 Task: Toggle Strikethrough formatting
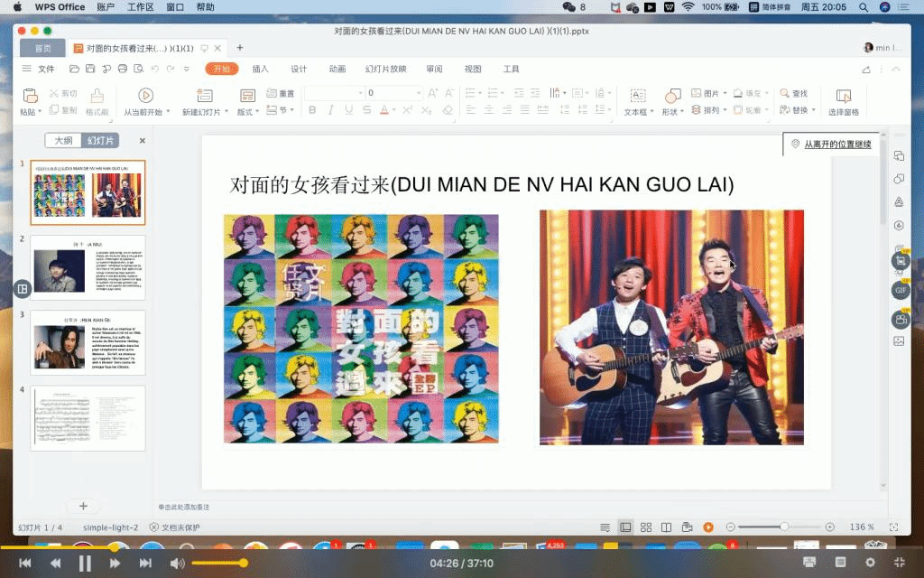click(x=366, y=109)
